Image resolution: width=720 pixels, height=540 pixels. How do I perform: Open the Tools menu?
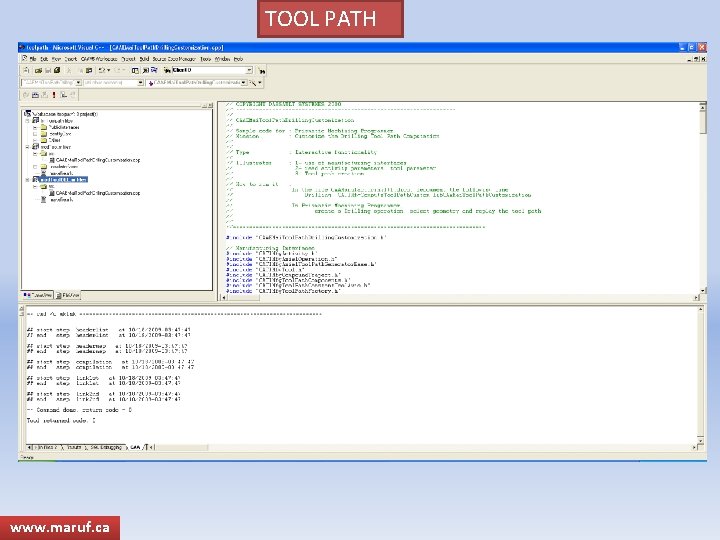[x=206, y=59]
